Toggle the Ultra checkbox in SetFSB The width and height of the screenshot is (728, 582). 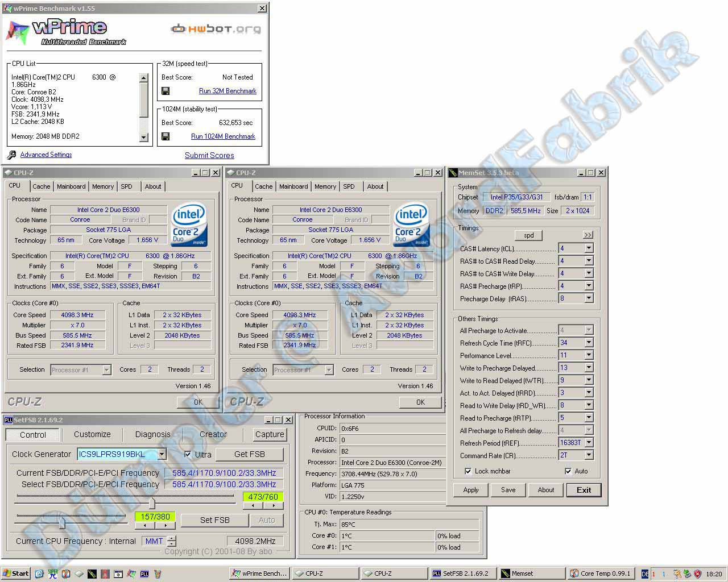point(188,454)
